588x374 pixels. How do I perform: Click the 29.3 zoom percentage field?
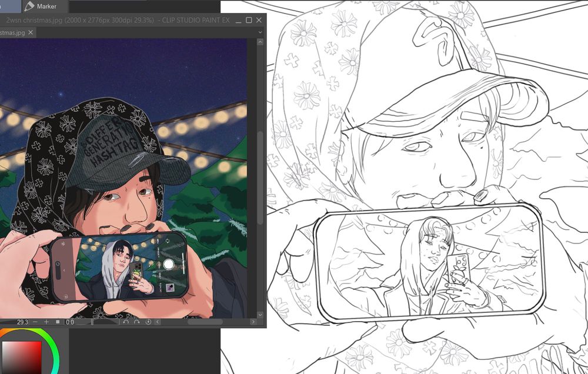coord(15,322)
